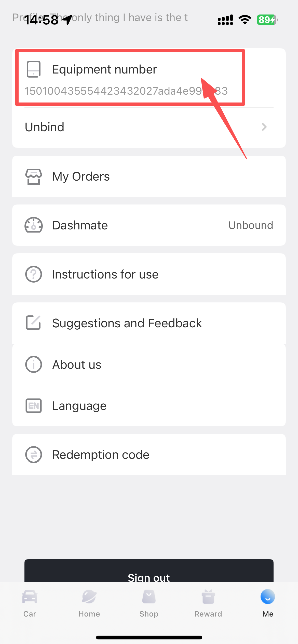298x644 pixels.
Task: Tap the Instructions question mark icon
Action: [34, 274]
